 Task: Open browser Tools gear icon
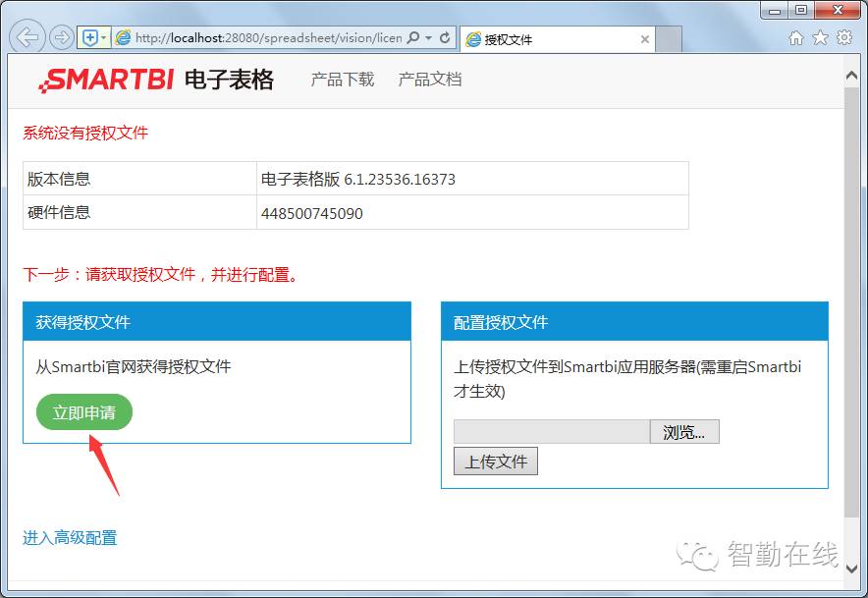coord(844,37)
